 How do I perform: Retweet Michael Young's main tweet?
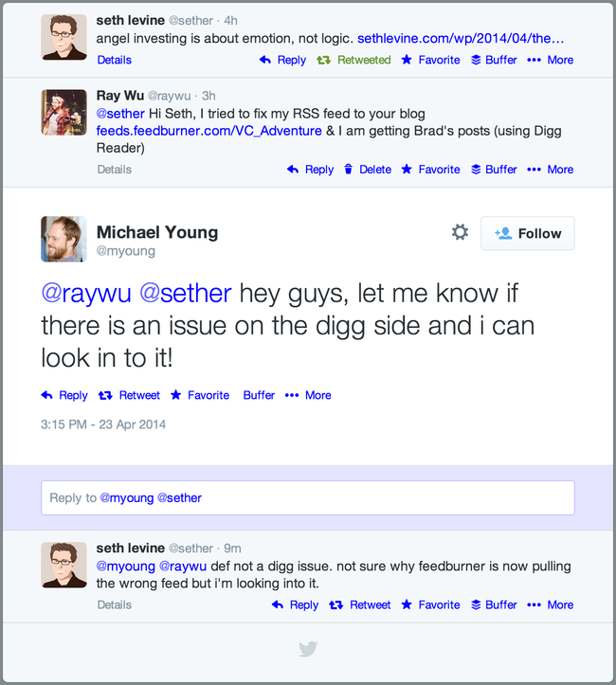(x=130, y=395)
